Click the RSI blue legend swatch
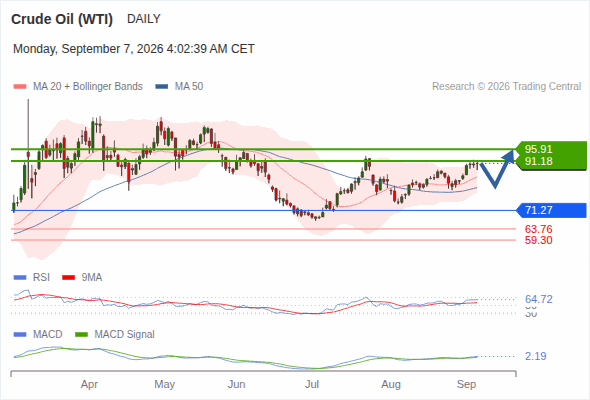Viewport: 590px width, 400px height. (20, 278)
